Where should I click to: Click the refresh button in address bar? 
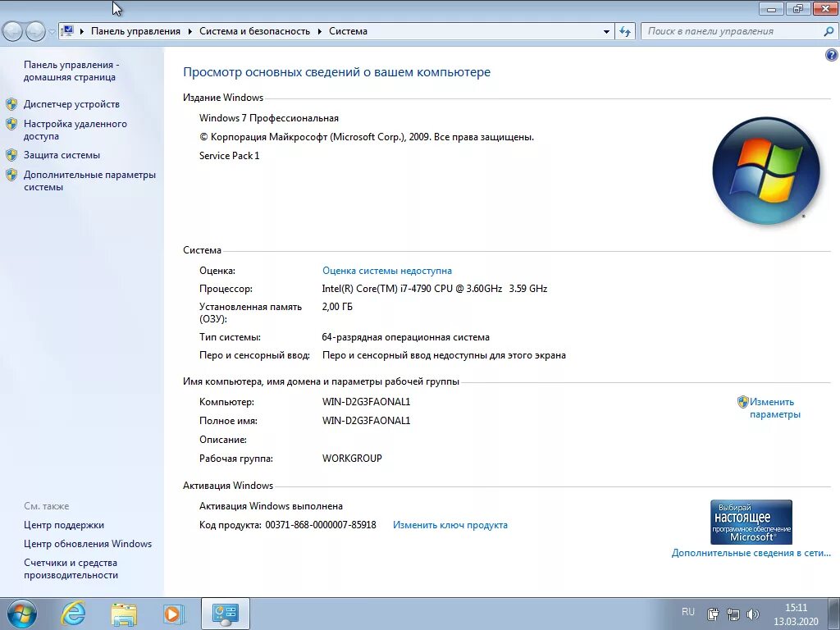pyautogui.click(x=624, y=31)
